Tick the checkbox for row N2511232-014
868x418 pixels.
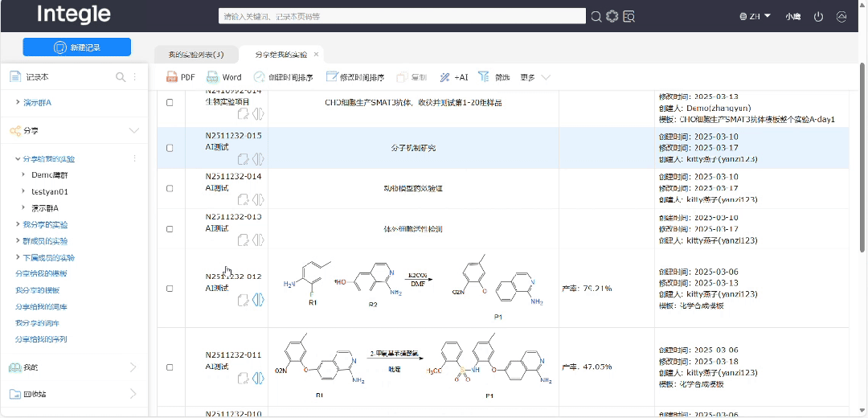170,188
